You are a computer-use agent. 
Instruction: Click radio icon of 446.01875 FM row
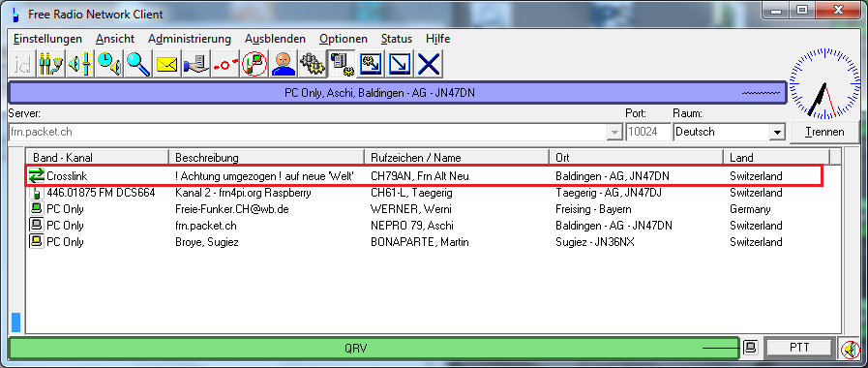click(x=37, y=193)
